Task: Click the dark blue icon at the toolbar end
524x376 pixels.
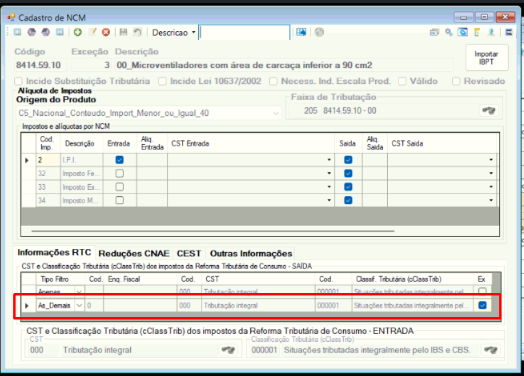Action: tap(509, 32)
